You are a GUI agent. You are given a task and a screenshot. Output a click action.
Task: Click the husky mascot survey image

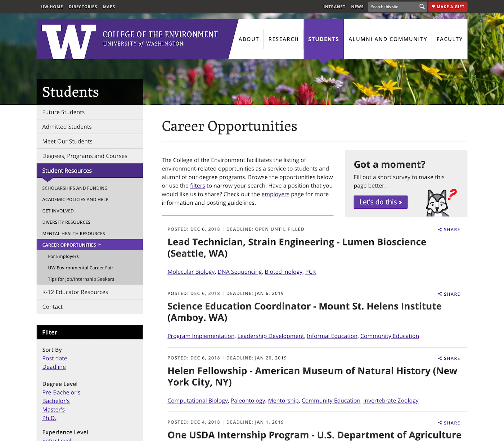coord(441,202)
